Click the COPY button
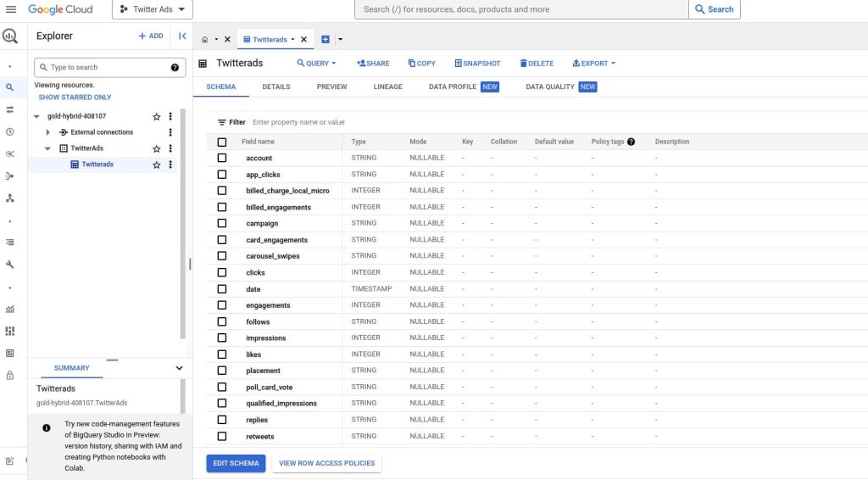 [422, 63]
